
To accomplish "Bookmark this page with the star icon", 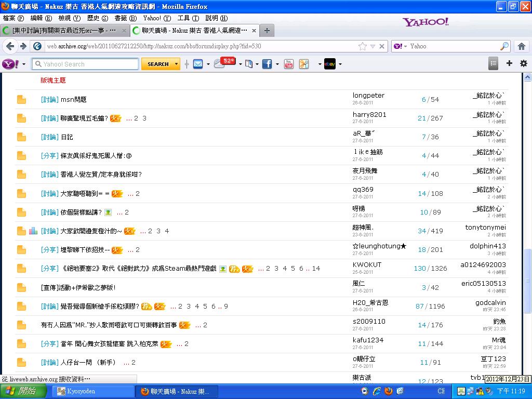I will [362, 46].
